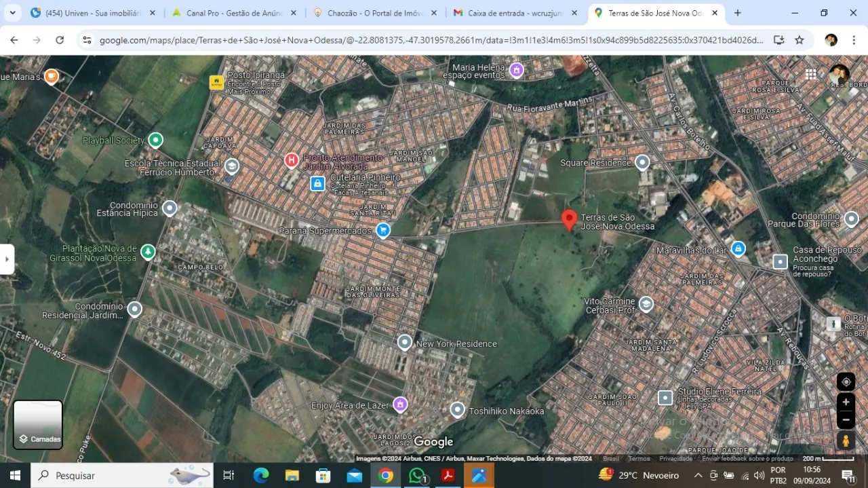This screenshot has width=868, height=488.
Task: Zoom out of the map
Action: coord(846,420)
